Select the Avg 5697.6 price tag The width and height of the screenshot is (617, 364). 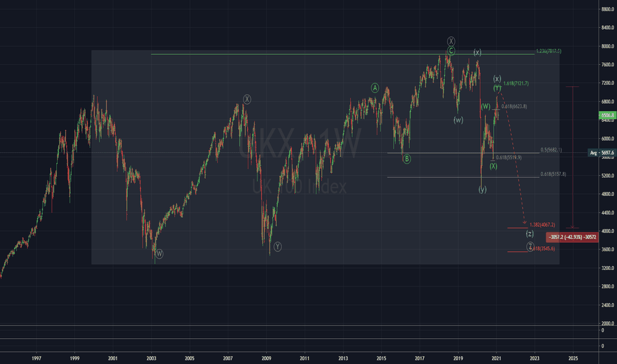click(602, 153)
